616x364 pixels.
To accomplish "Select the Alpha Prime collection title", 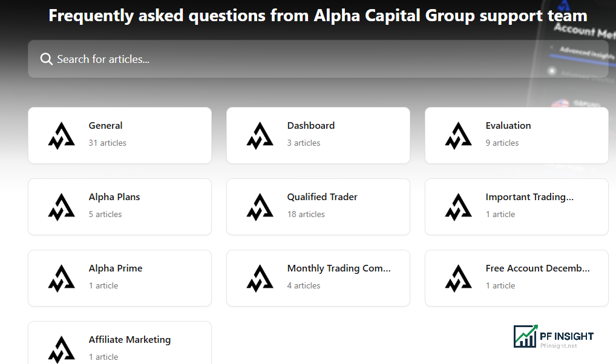I will point(116,268).
